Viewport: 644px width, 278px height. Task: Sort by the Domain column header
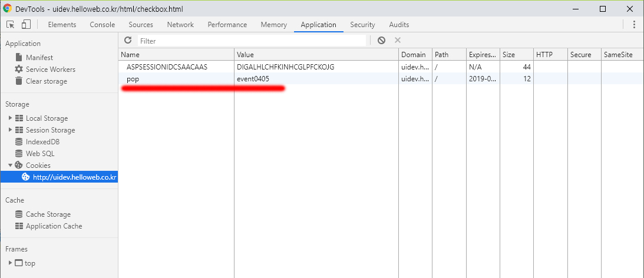coord(415,55)
